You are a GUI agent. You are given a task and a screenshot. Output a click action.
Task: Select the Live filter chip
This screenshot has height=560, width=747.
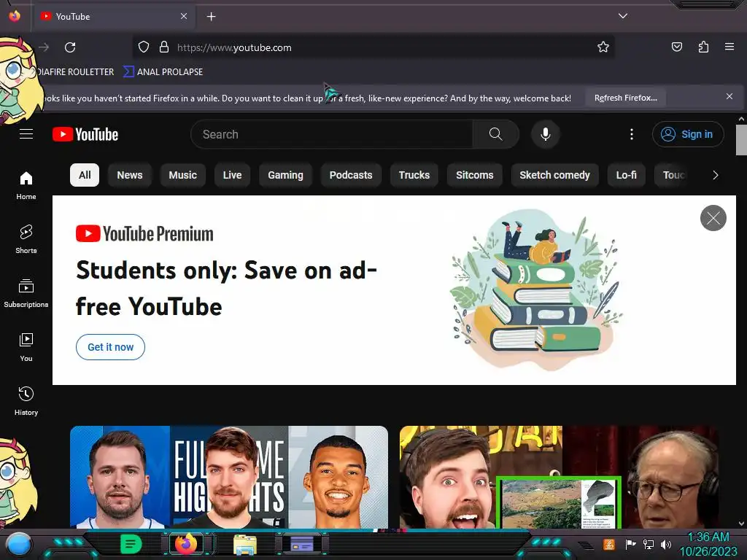point(232,175)
